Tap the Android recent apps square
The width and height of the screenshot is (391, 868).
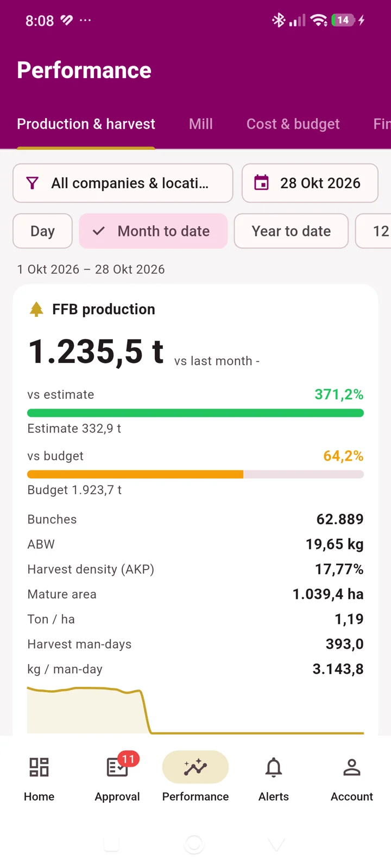point(111,844)
